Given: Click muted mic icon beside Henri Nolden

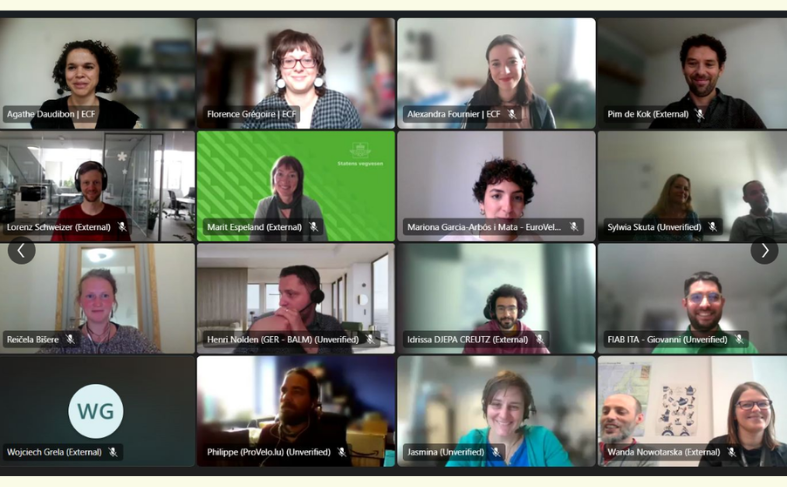Looking at the screenshot, I should [x=370, y=339].
